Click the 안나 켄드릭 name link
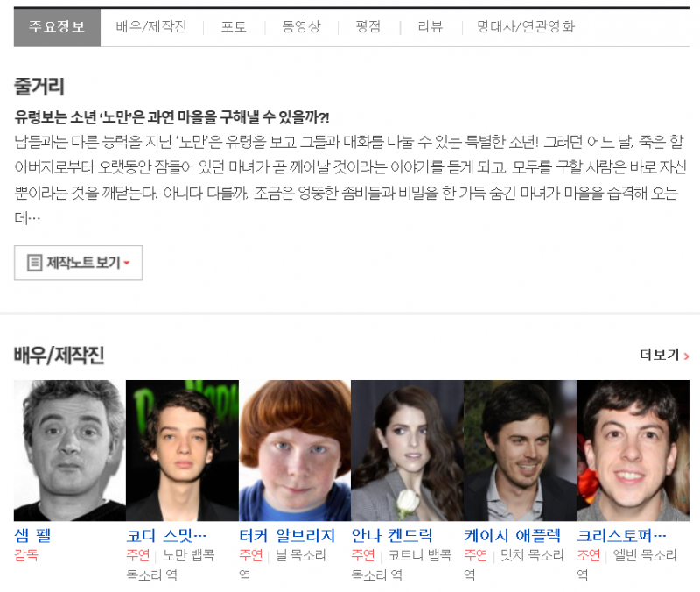Viewport: 700px width, 592px height. [x=392, y=535]
